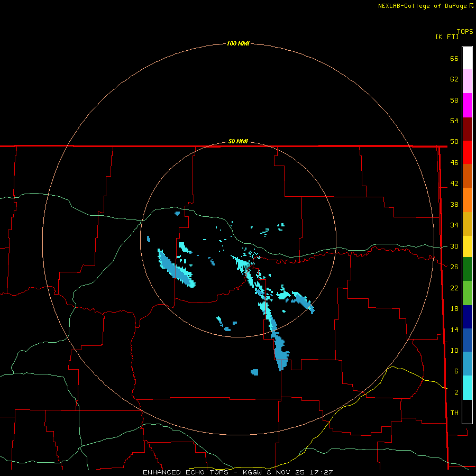The image size is (476, 476).
Task: Click the yellow 30 kft legend swatch
Action: pos(467,246)
